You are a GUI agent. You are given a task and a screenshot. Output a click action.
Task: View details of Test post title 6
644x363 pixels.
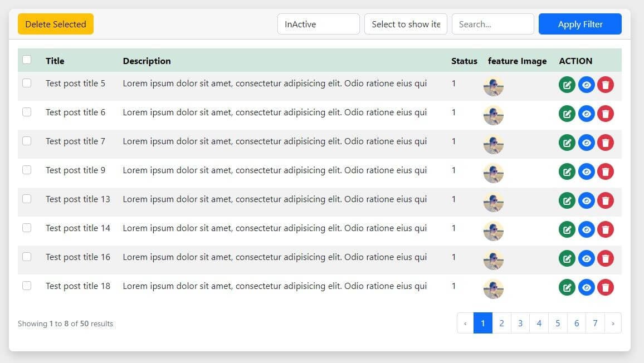pos(586,113)
